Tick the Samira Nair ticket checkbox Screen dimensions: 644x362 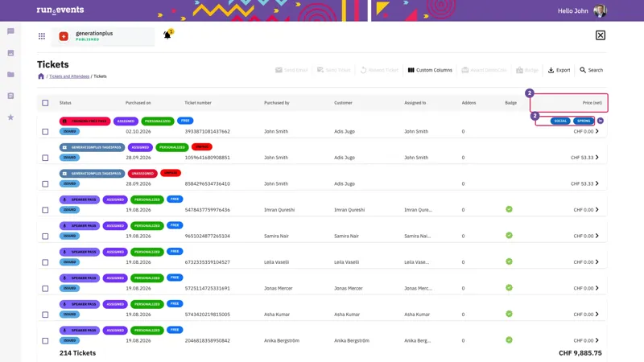[x=45, y=236]
